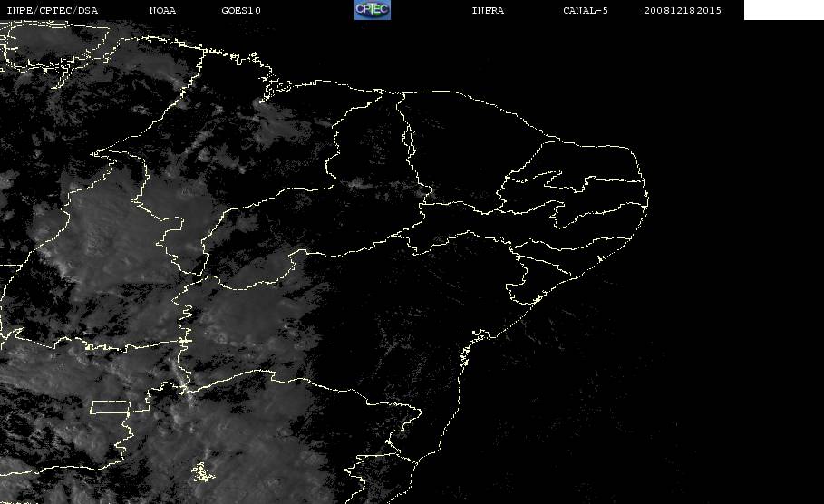This screenshot has height=504, width=824.
Task: Select the GOES10 satellite label
Action: pyautogui.click(x=241, y=10)
